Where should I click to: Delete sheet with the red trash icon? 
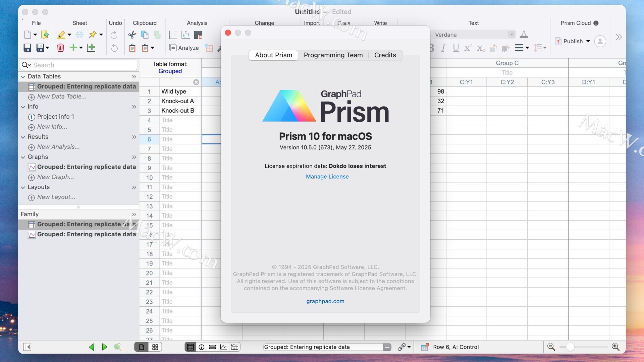[x=61, y=48]
